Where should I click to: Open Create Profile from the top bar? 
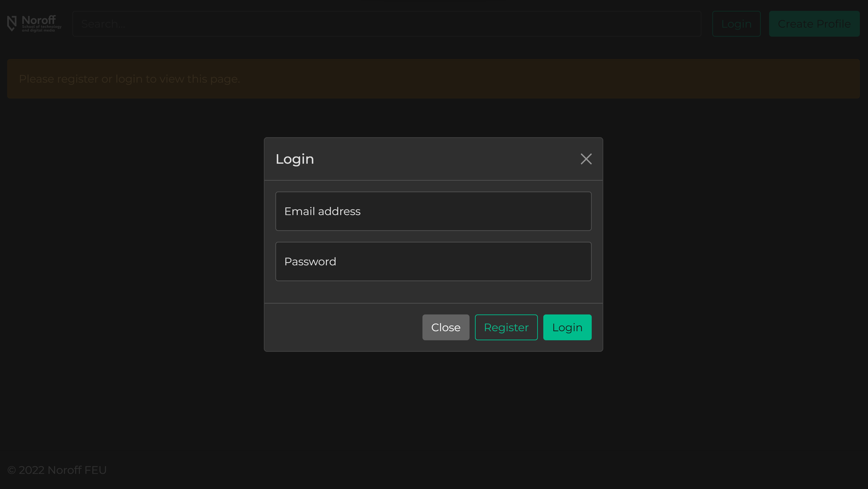[x=814, y=24]
